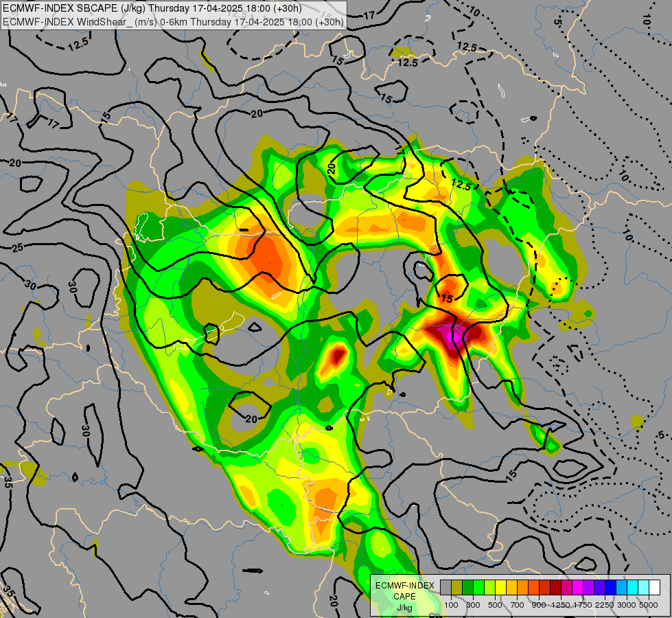Click the pale cyan legend swatch
The image size is (672, 618).
tap(643, 588)
